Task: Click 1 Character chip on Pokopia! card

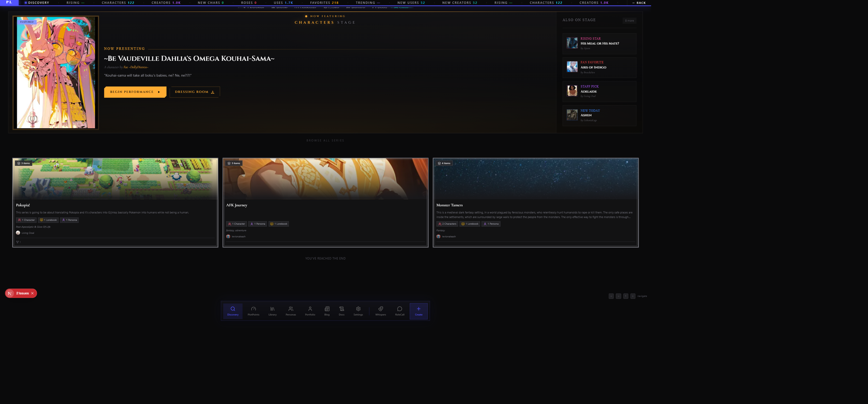Action: point(26,220)
